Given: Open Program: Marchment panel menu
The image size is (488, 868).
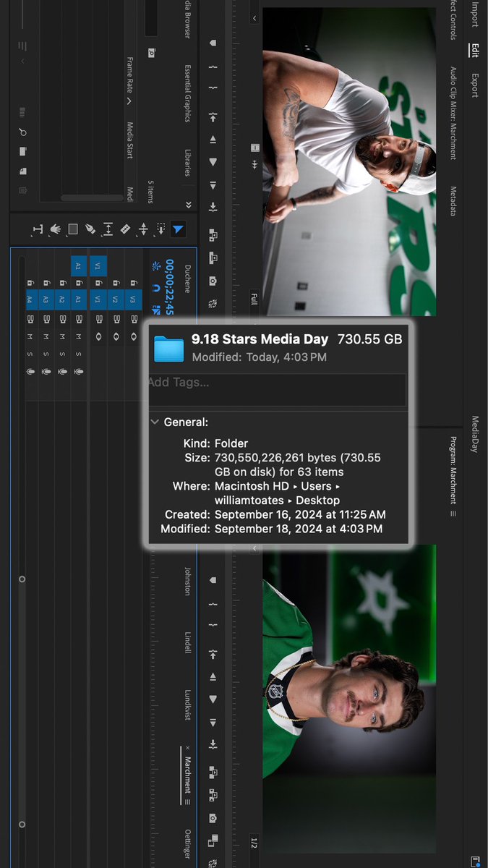Looking at the screenshot, I should coord(453,513).
